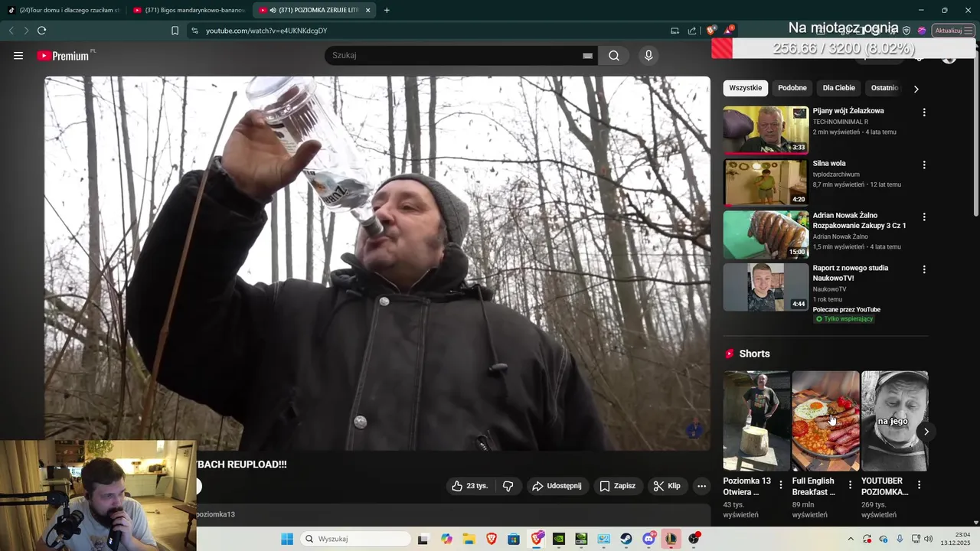Select the Podobne filter chip
This screenshot has height=551, width=980.
pos(792,88)
